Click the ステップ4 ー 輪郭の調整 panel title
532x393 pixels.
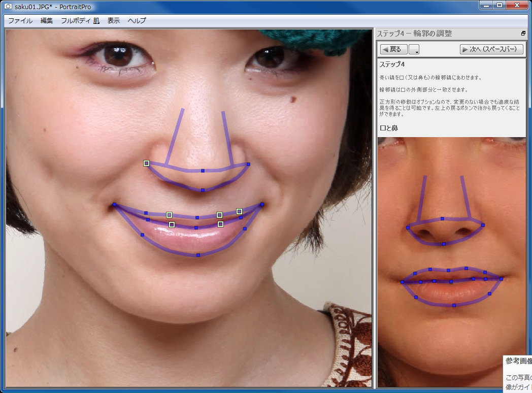click(x=414, y=34)
